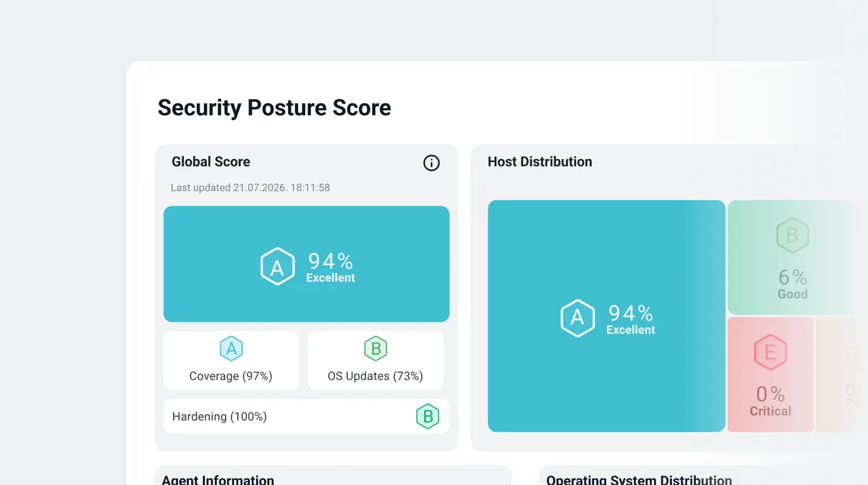Click the A hexagon in Global Score tile
The width and height of the screenshot is (868, 485).
[x=277, y=266]
